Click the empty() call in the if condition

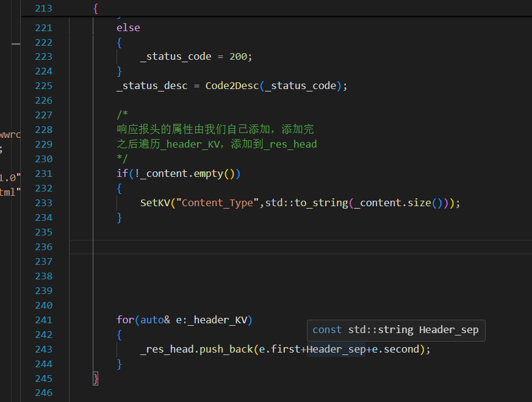tap(209, 174)
